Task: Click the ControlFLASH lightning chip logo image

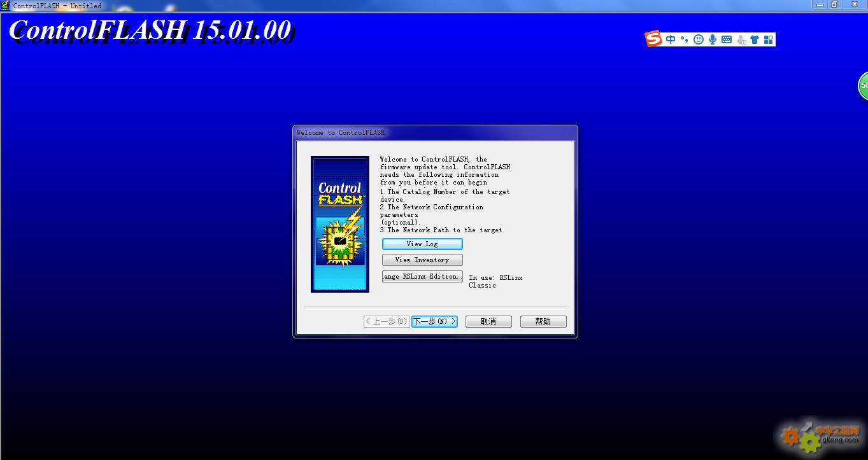Action: pyautogui.click(x=340, y=225)
